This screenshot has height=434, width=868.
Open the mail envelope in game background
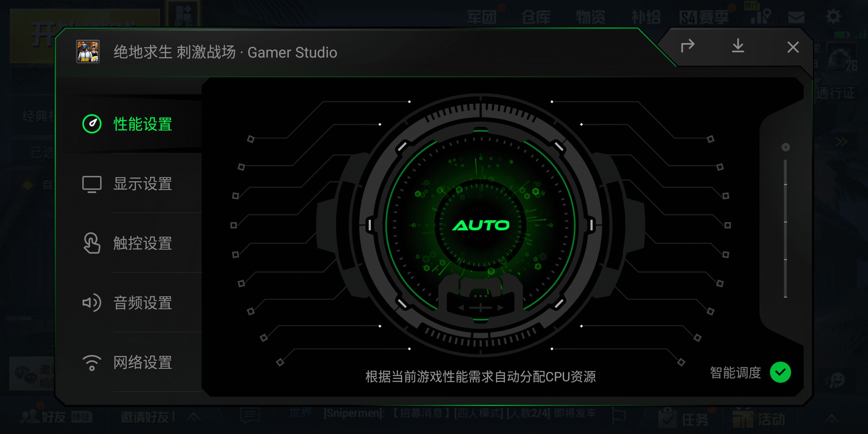pyautogui.click(x=796, y=17)
